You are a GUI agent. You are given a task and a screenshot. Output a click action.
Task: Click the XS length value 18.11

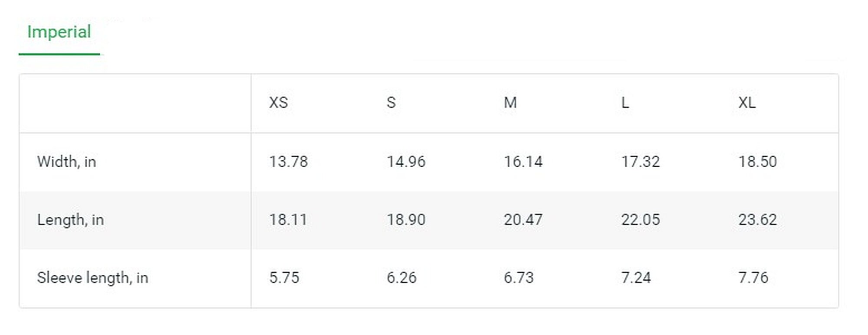click(288, 220)
